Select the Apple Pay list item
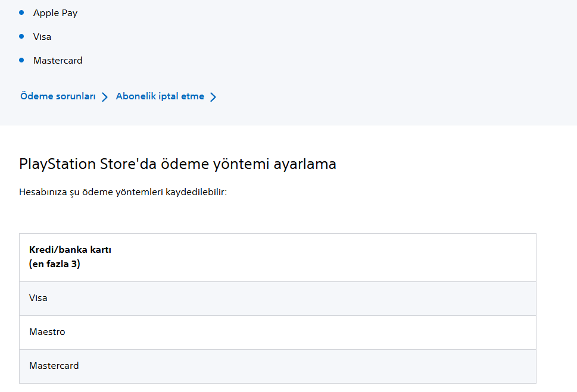This screenshot has height=392, width=577. [55, 13]
